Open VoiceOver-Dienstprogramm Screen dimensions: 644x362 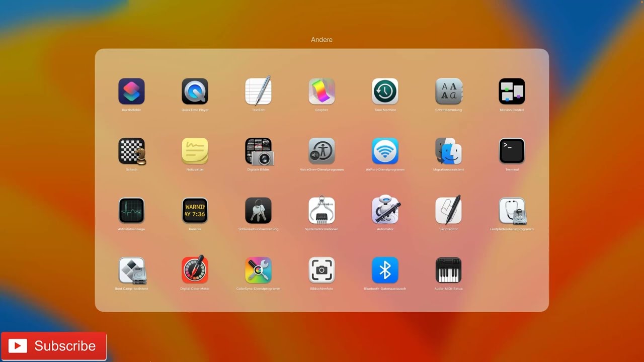pos(321,151)
